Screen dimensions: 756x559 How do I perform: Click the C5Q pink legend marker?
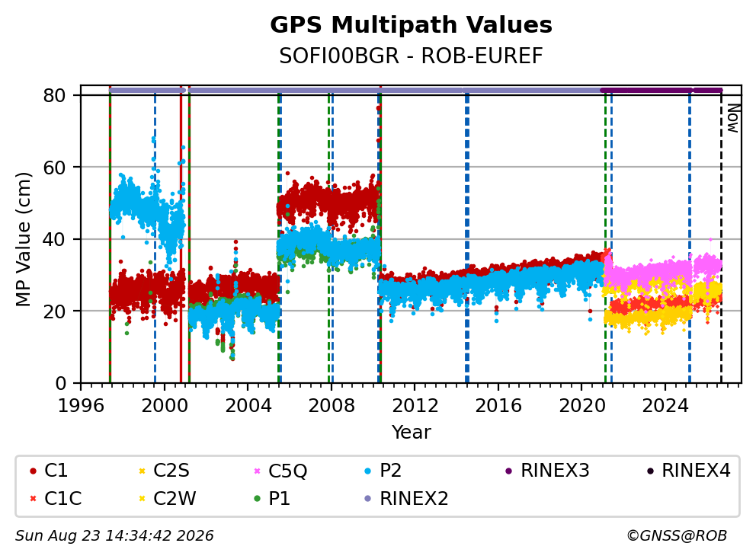tap(257, 471)
